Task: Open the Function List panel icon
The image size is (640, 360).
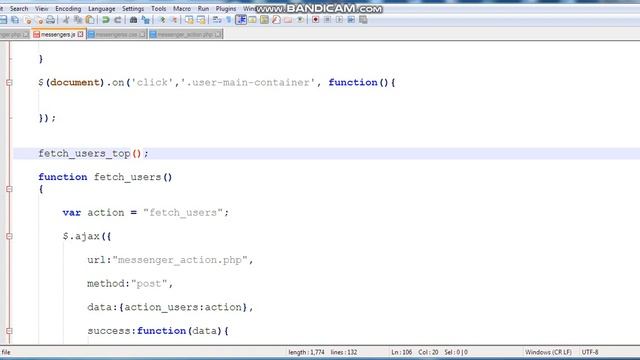Action: tap(276, 20)
